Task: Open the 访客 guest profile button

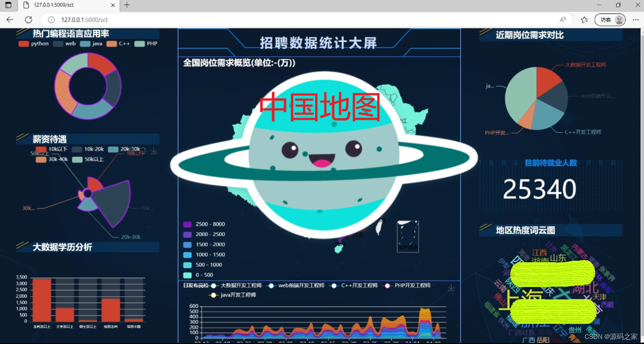Action: (610, 20)
